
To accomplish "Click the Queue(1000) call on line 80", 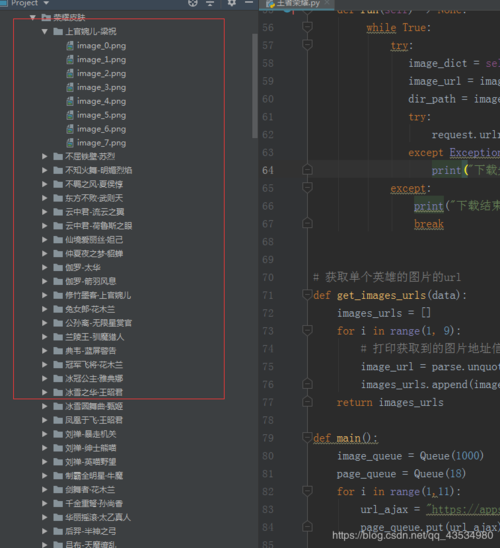I will (451, 456).
